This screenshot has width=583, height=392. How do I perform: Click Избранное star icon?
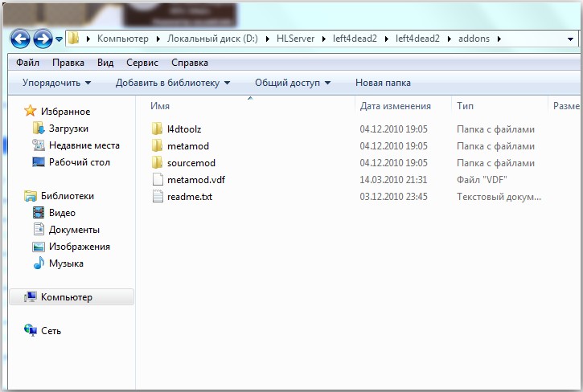click(x=30, y=111)
